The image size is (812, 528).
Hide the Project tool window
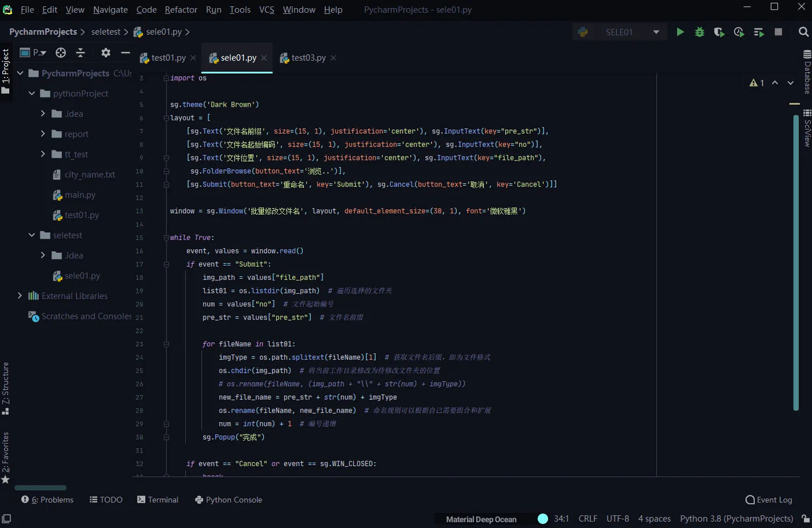(x=125, y=53)
